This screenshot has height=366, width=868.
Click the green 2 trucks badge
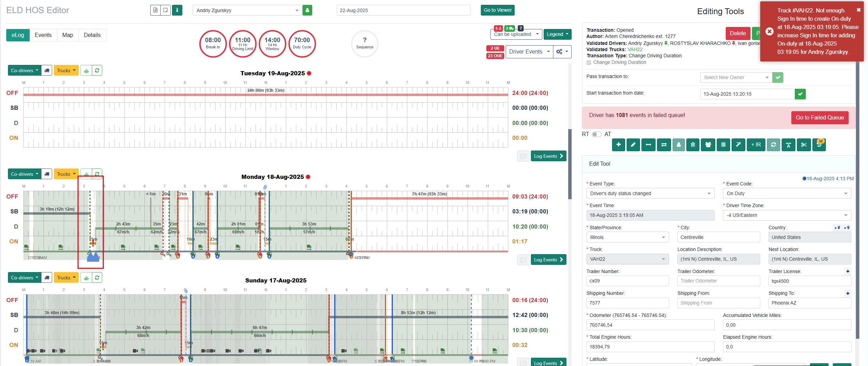509,28
